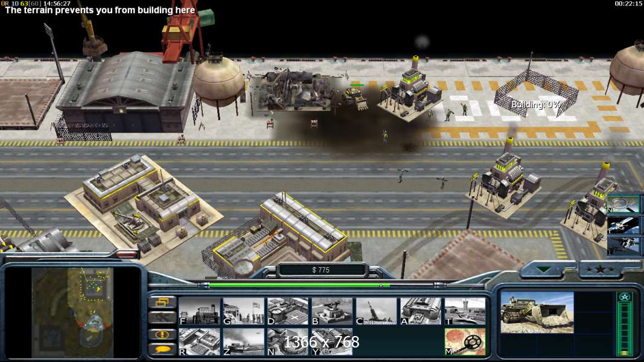Click the 'Building: 0%' label
The image size is (644, 362).
tap(535, 105)
